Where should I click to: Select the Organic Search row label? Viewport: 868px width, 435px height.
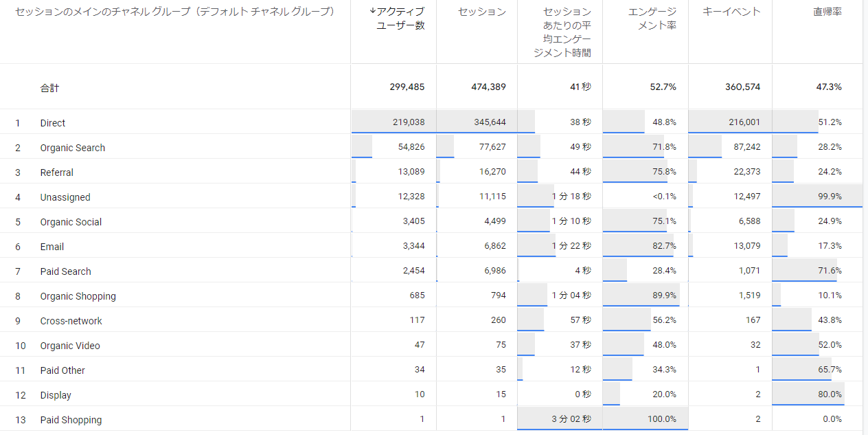pyautogui.click(x=73, y=148)
